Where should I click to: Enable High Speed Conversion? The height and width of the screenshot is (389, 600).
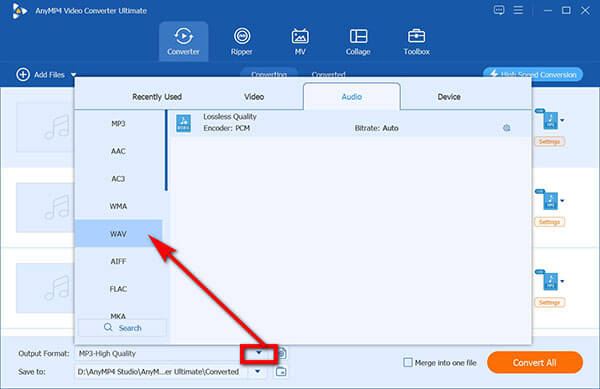pyautogui.click(x=533, y=74)
